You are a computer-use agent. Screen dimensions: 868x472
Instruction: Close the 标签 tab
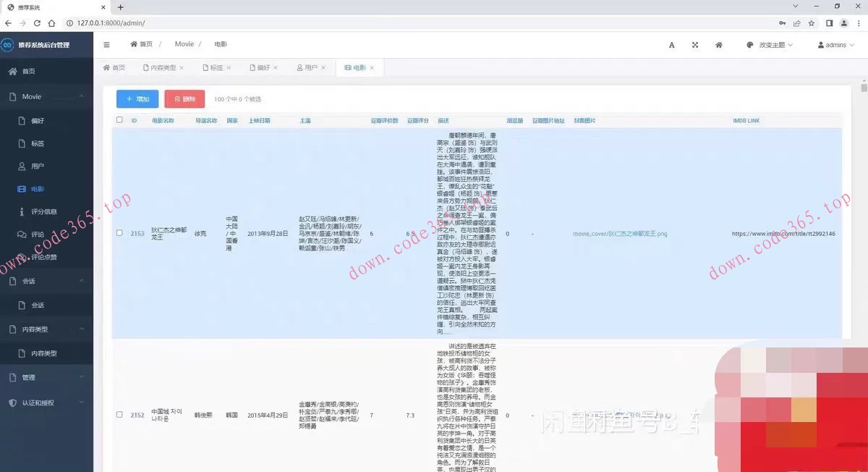click(229, 67)
